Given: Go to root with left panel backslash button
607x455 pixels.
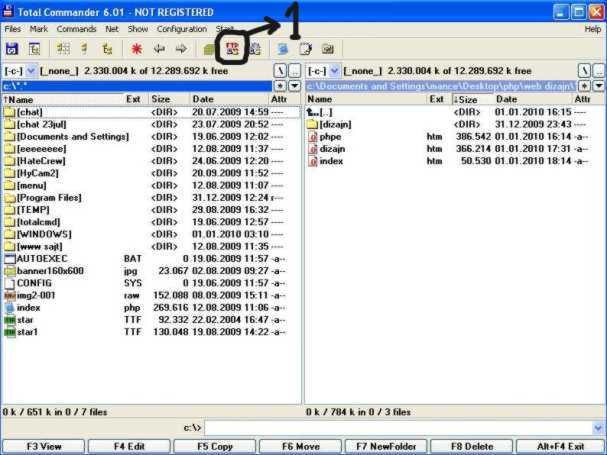Looking at the screenshot, I should click(x=280, y=71).
